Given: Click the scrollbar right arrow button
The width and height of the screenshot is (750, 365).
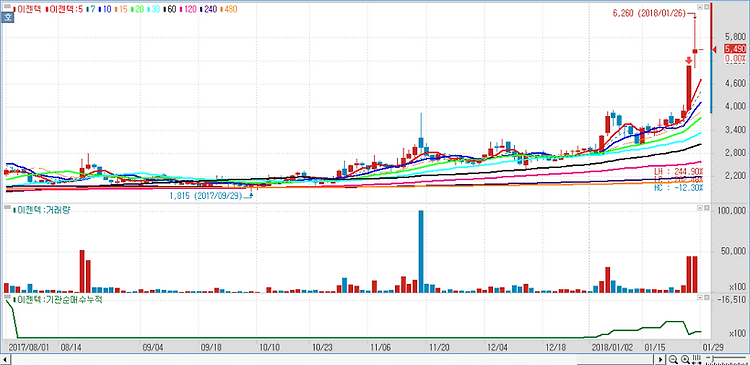Looking at the screenshot, I should [661, 359].
